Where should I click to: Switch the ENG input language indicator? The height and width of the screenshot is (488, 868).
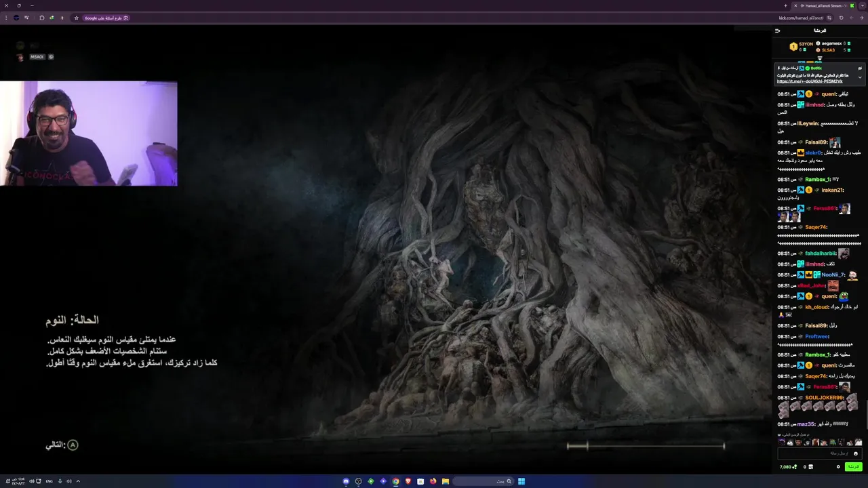pyautogui.click(x=49, y=481)
